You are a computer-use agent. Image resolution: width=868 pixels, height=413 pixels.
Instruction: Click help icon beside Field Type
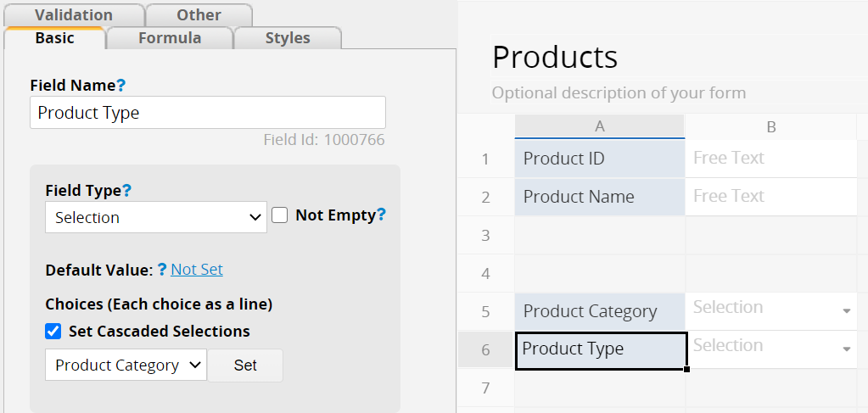pyautogui.click(x=126, y=191)
